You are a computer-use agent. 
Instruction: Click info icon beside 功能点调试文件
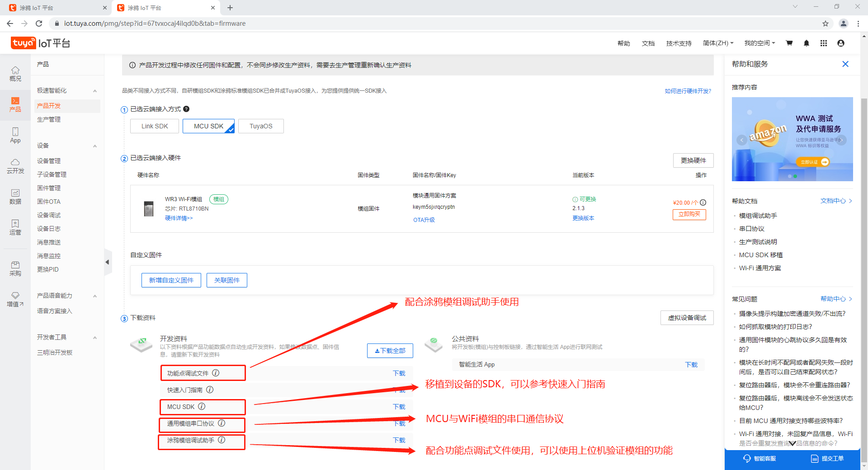216,373
